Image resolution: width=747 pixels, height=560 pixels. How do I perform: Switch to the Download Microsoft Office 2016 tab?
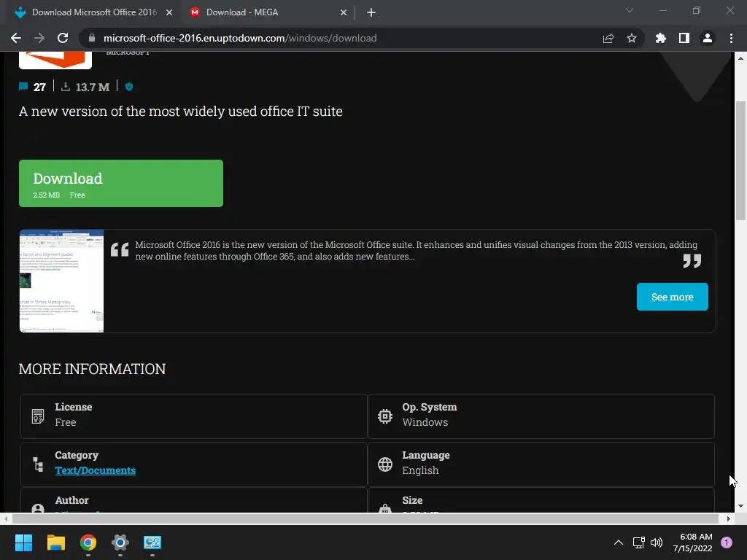pyautogui.click(x=94, y=12)
